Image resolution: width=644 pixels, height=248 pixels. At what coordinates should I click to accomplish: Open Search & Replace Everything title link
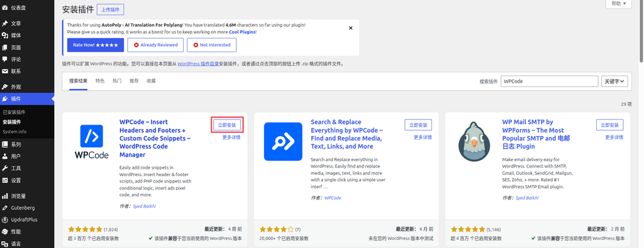click(x=347, y=134)
